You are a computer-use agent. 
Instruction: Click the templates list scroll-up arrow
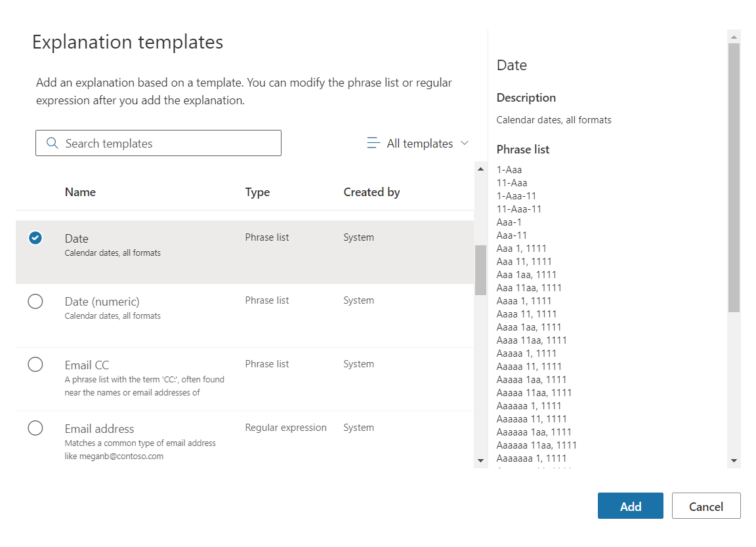(480, 169)
